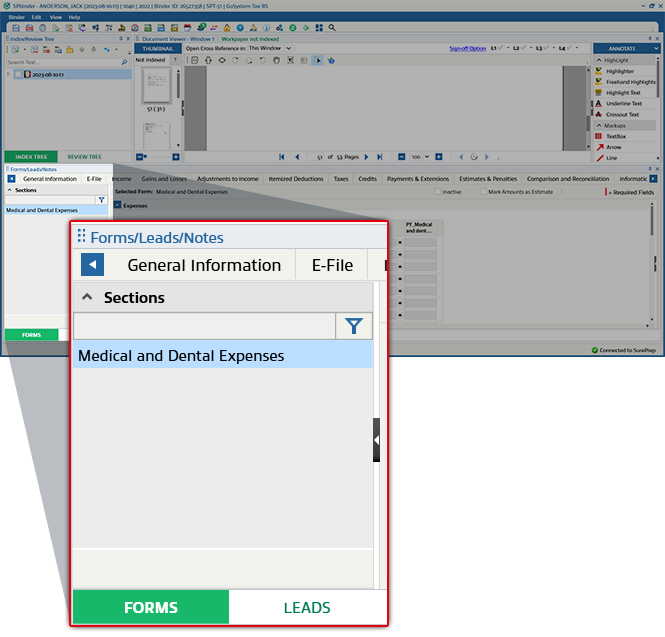The height and width of the screenshot is (637, 665).
Task: Click the round info icon in the main toolbar
Action: 266,28
